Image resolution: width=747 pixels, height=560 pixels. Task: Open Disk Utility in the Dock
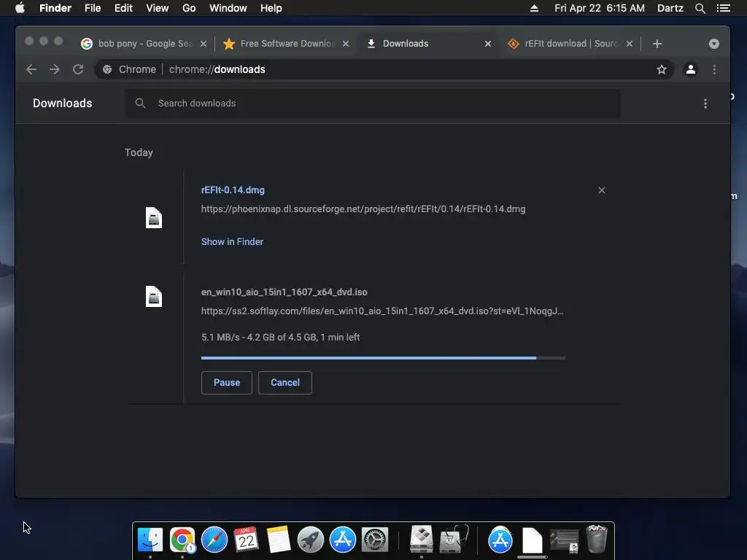pos(454,539)
